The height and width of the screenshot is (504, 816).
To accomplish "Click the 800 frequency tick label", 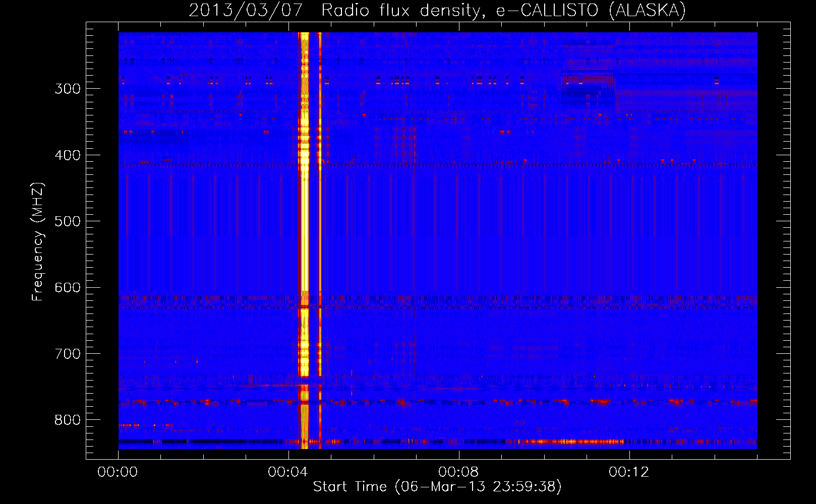I will [x=68, y=420].
